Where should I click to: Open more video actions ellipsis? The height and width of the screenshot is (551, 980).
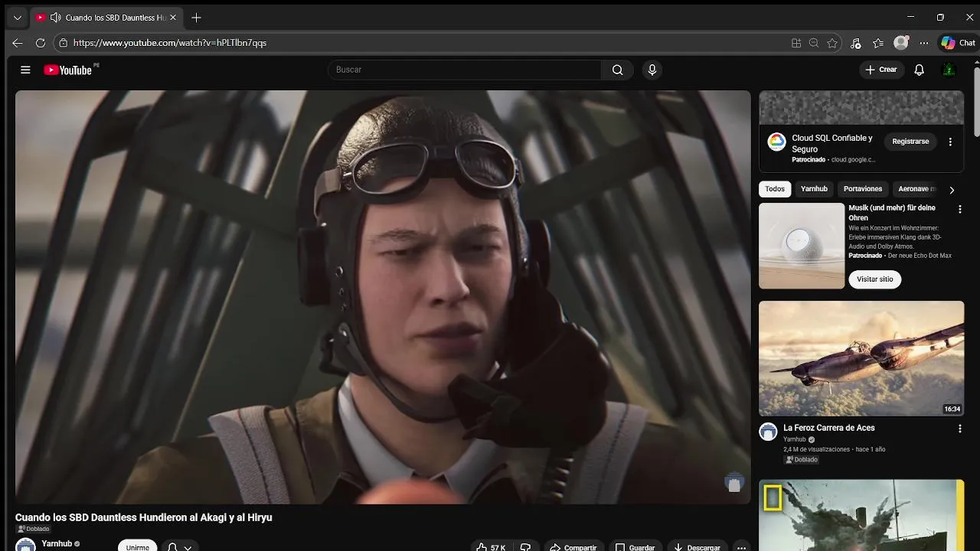(x=741, y=547)
